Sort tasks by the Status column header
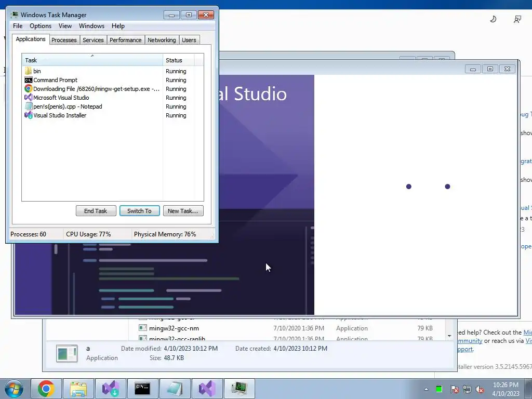532x399 pixels. 179,60
